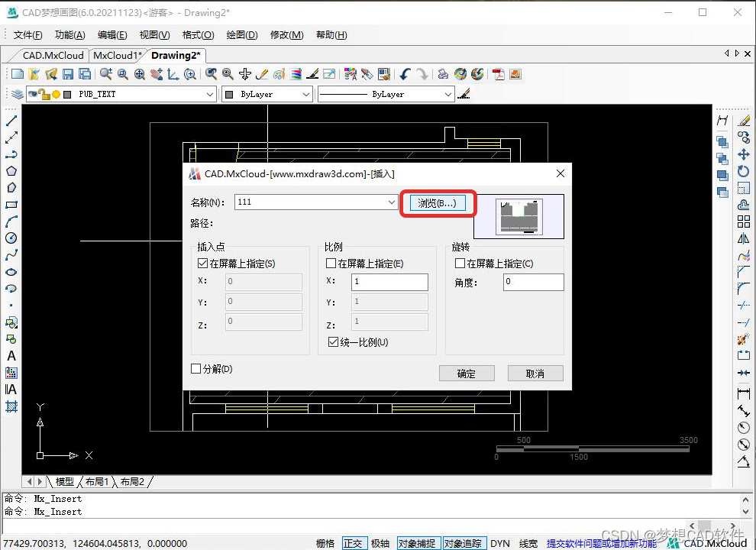Screen dimensions: 756x550
Task: Redo the last undone action
Action: 422,74
